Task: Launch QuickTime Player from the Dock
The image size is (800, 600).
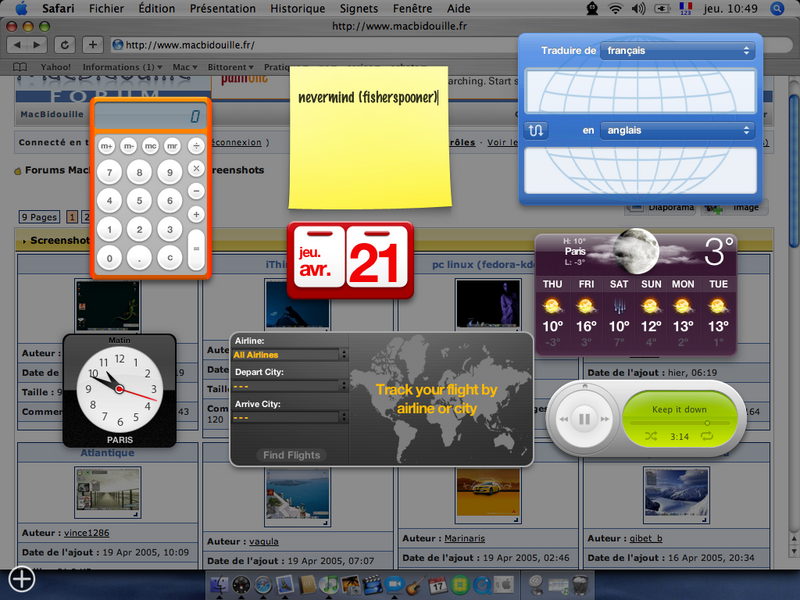Action: click(x=482, y=585)
